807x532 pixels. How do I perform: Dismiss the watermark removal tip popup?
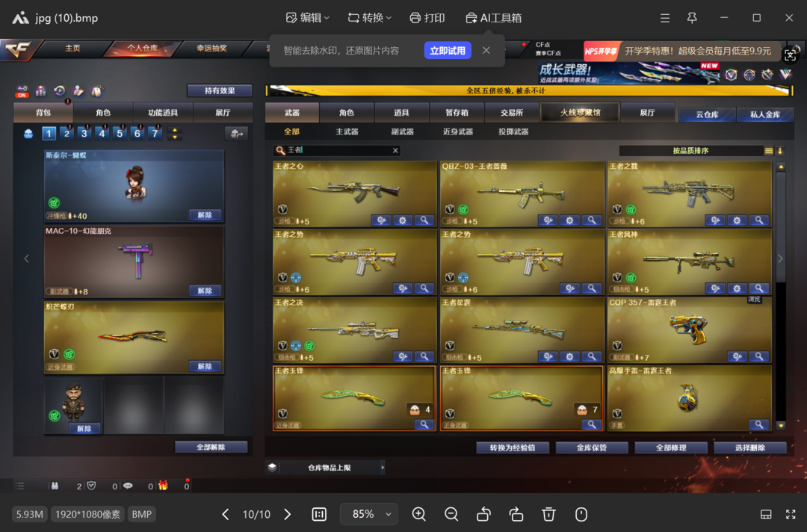click(x=486, y=51)
